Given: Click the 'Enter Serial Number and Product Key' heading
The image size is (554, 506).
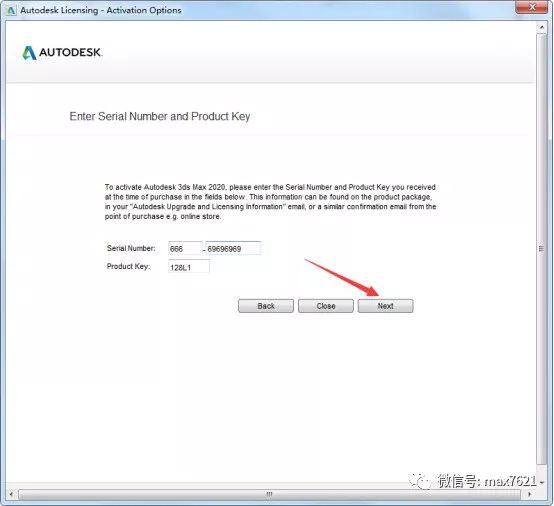Looking at the screenshot, I should [160, 116].
